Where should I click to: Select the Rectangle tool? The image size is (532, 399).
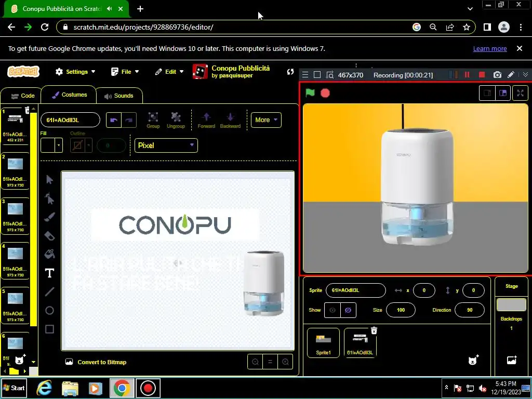[x=49, y=329]
